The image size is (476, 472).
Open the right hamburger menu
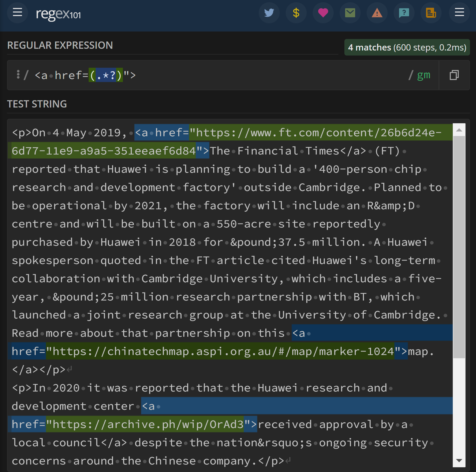tap(459, 13)
